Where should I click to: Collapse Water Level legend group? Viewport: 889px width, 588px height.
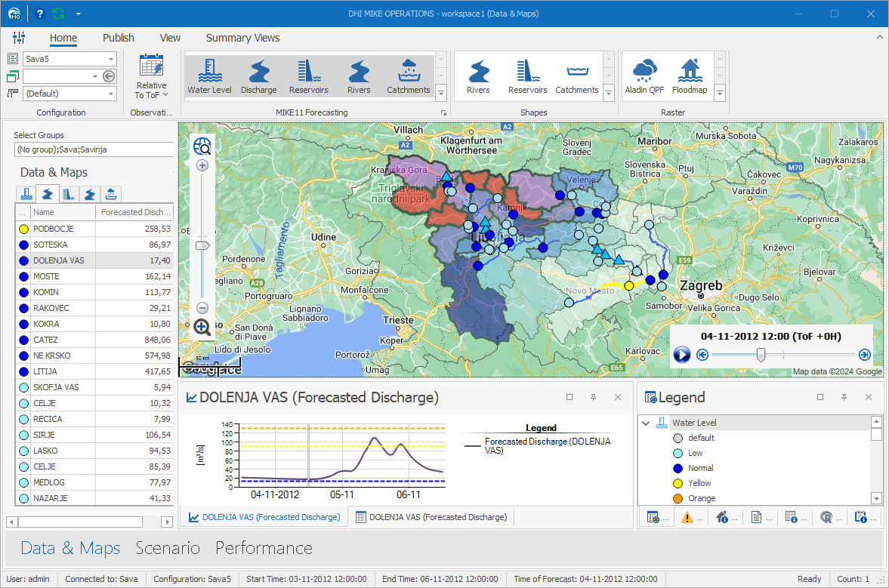(646, 423)
